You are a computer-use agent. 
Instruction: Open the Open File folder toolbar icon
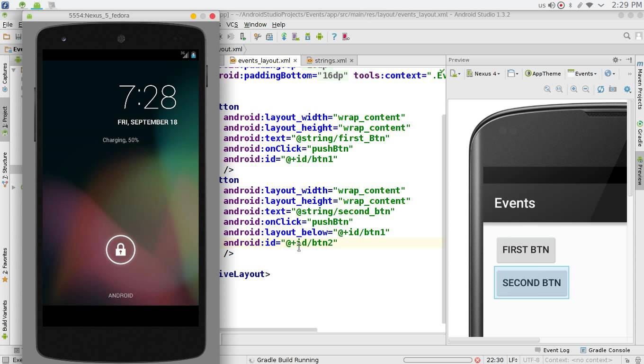coord(7,36)
